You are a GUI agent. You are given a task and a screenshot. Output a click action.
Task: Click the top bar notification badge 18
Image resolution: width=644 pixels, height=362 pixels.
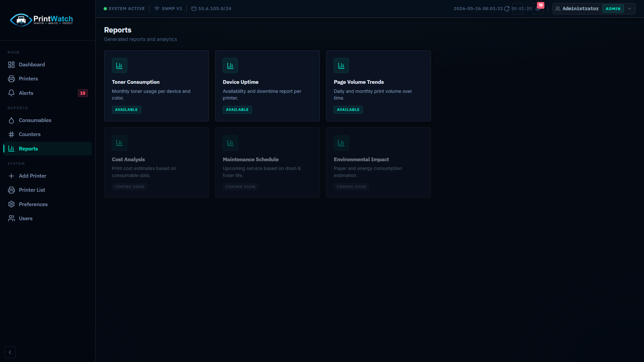click(541, 5)
